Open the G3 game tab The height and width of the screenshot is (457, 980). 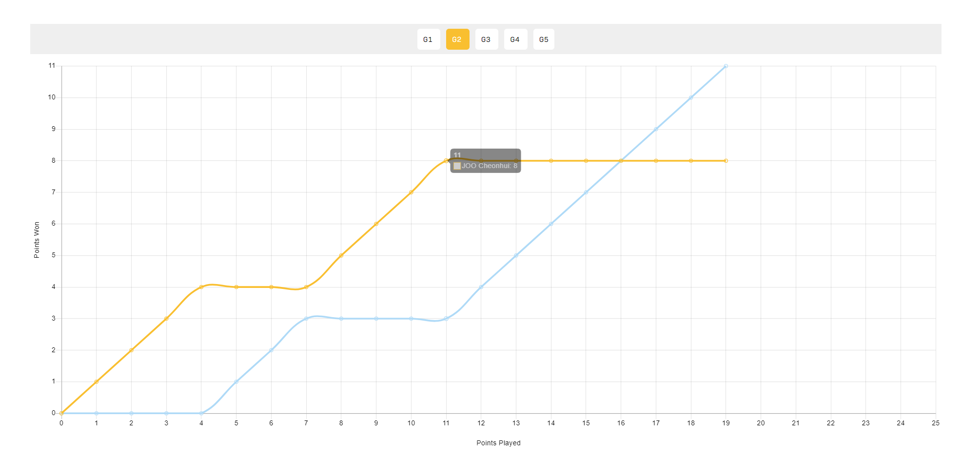point(486,39)
